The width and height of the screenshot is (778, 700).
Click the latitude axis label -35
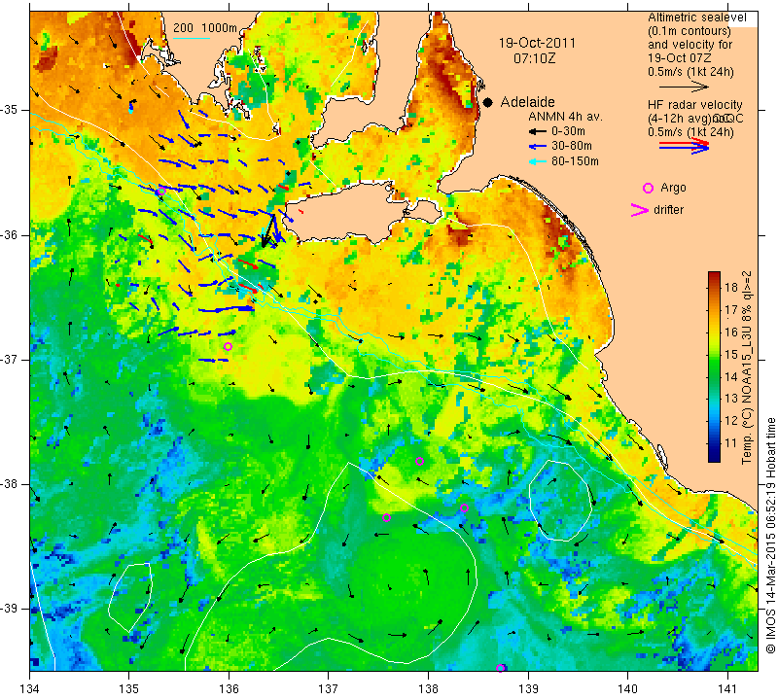[x=8, y=110]
